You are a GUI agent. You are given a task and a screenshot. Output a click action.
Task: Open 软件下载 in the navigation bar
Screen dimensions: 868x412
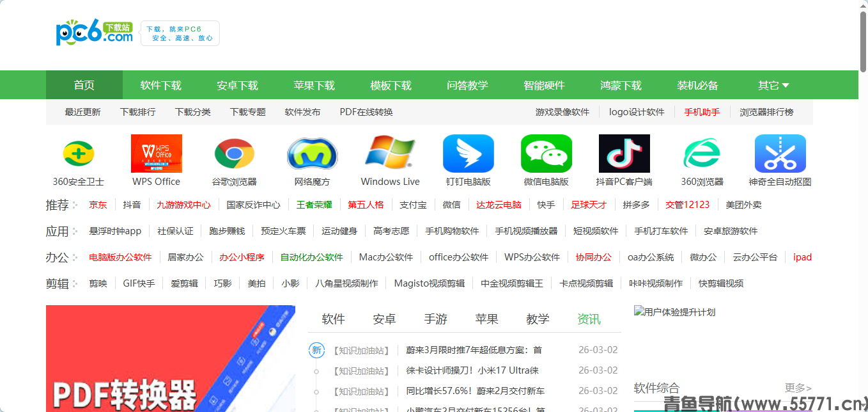click(161, 85)
